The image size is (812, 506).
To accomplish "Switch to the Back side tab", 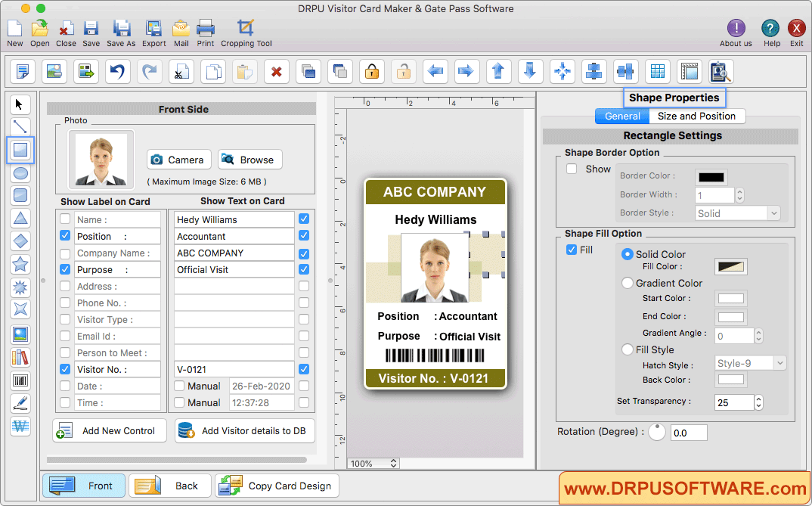I will pos(170,486).
